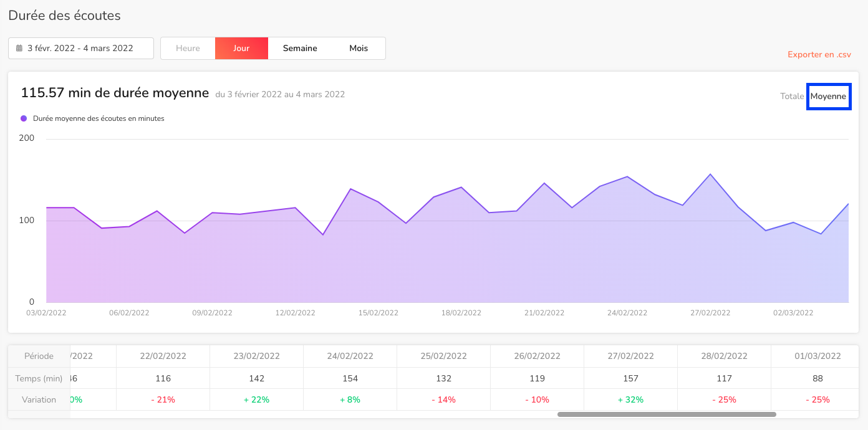Click the Temps value 132

coord(444,378)
